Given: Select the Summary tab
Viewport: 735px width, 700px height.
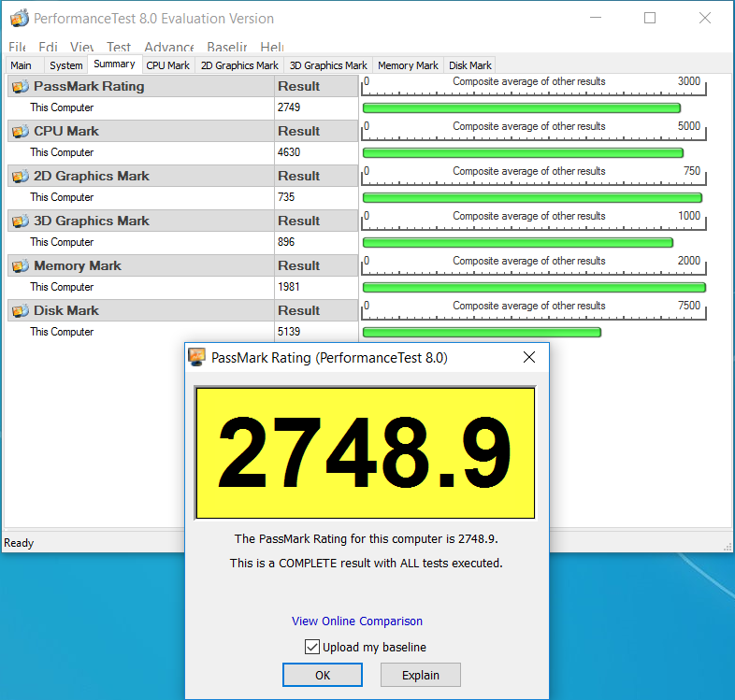Looking at the screenshot, I should 114,64.
